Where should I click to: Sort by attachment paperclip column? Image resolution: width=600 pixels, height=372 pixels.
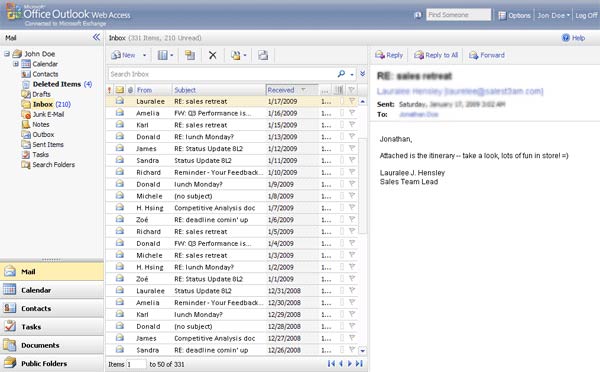130,90
